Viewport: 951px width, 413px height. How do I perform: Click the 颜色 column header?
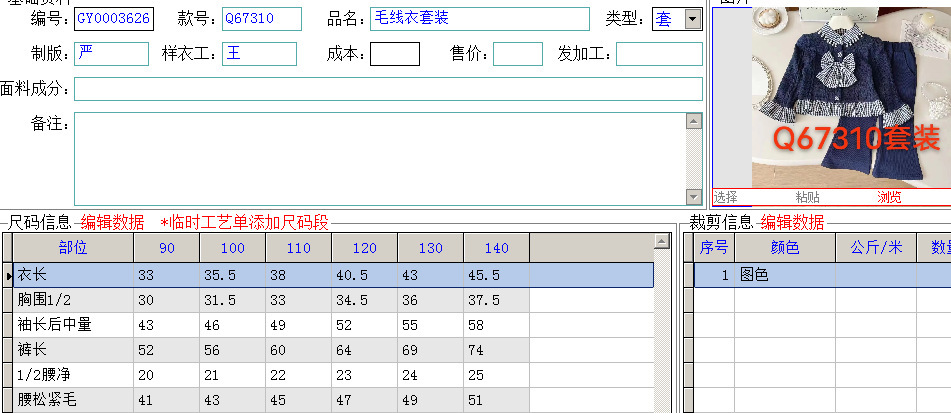(x=785, y=248)
